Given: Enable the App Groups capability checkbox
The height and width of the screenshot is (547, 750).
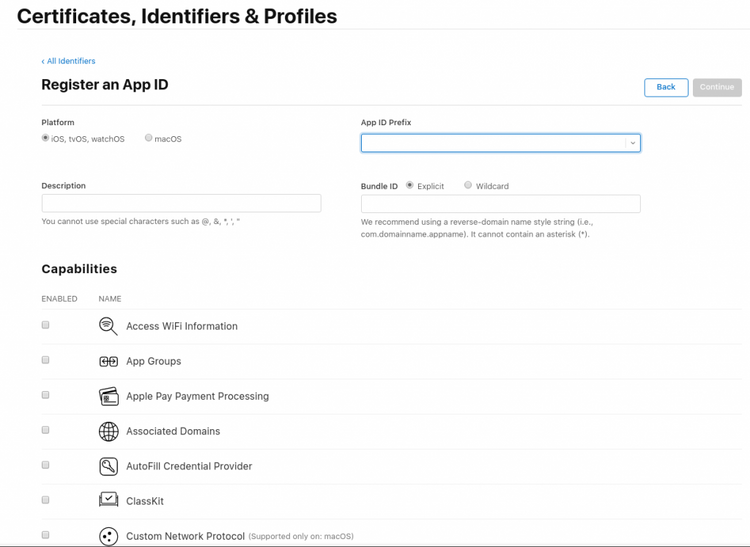Looking at the screenshot, I should [45, 360].
